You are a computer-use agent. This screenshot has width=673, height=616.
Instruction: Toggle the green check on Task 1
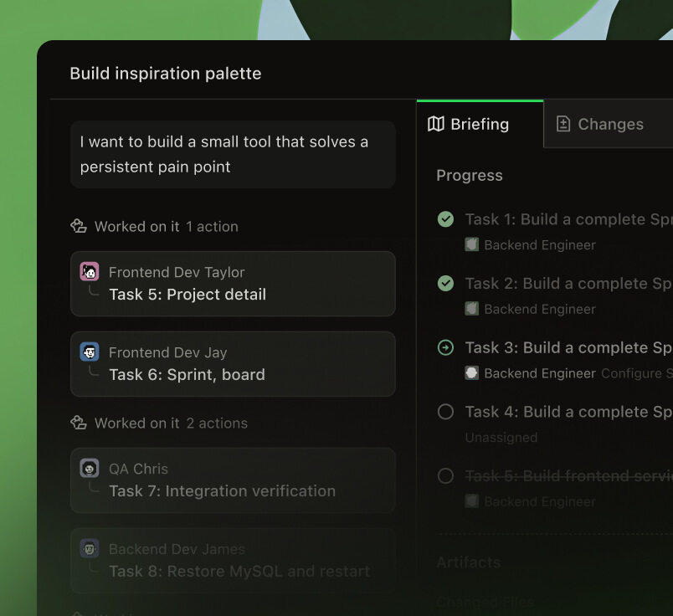445,219
